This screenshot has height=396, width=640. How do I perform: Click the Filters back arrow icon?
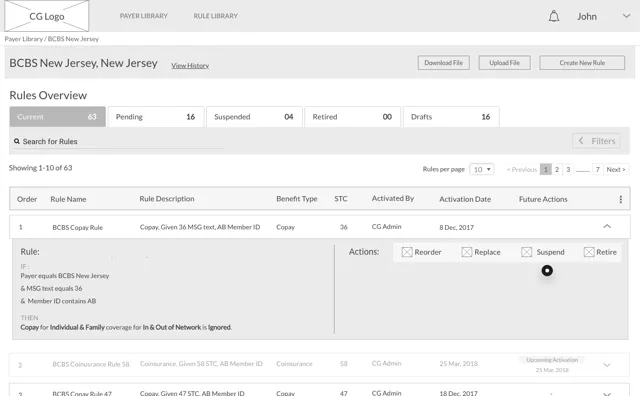tap(581, 140)
